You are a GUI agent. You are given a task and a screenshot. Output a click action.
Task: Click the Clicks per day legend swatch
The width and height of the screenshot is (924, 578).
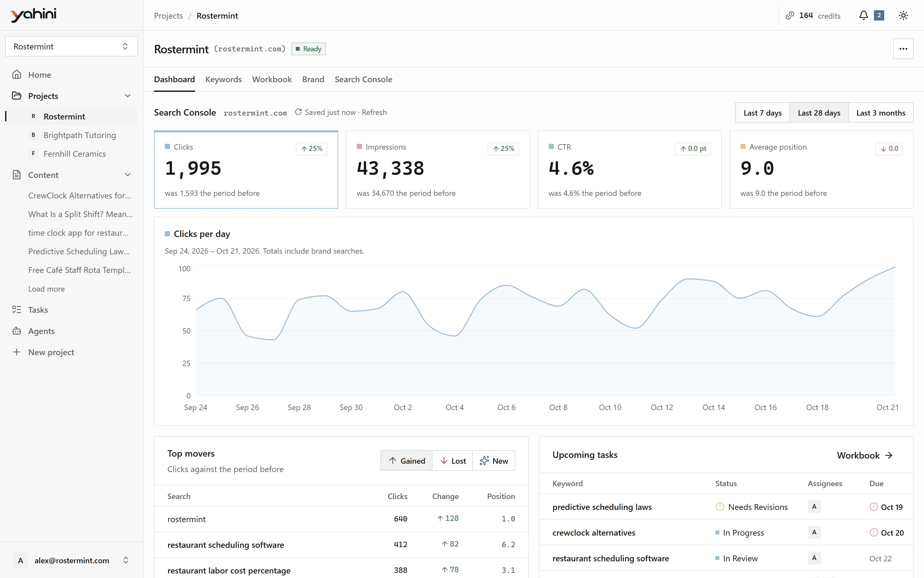coord(167,233)
